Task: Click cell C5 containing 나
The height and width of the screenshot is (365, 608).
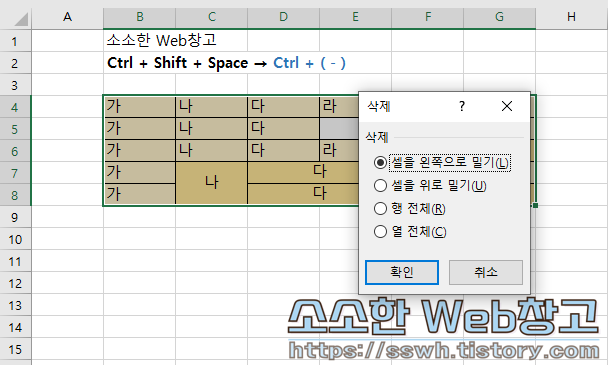Action: (212, 129)
